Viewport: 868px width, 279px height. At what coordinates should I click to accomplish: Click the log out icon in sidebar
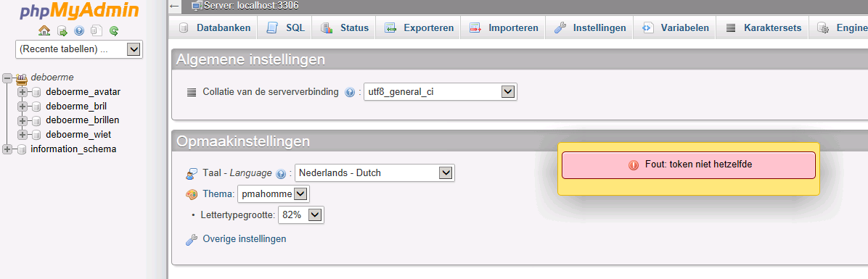click(62, 31)
